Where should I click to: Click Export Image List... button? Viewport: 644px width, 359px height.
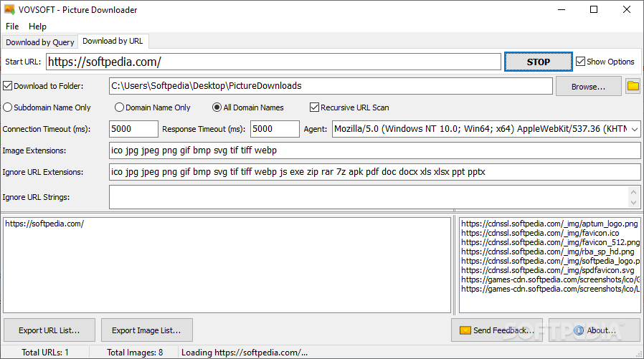[x=146, y=330]
